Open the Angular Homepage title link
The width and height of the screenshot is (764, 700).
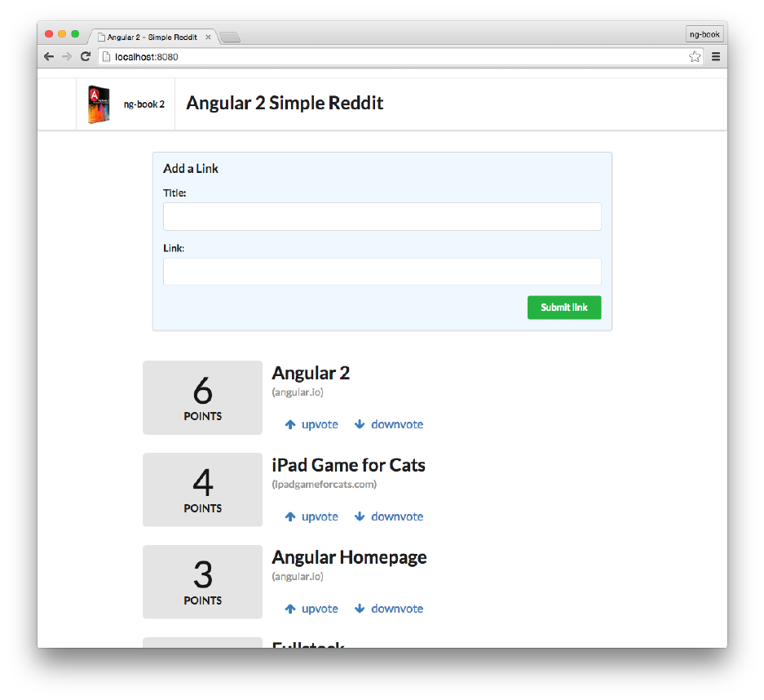pyautogui.click(x=349, y=557)
